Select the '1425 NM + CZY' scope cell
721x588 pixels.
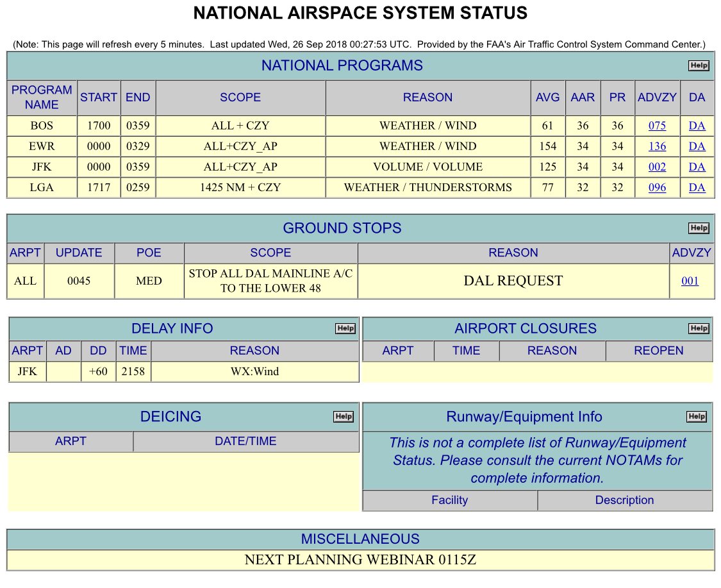tap(240, 188)
